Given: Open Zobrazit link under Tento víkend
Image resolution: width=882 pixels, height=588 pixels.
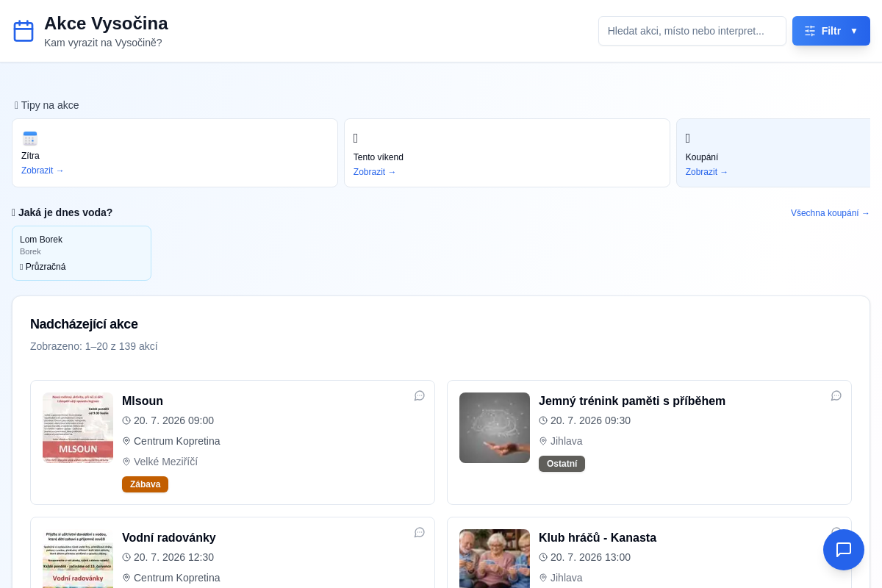Looking at the screenshot, I should (x=375, y=172).
